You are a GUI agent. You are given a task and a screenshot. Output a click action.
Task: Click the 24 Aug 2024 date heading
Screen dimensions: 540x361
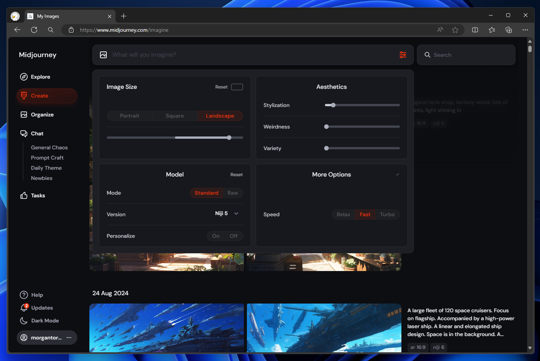(x=110, y=293)
